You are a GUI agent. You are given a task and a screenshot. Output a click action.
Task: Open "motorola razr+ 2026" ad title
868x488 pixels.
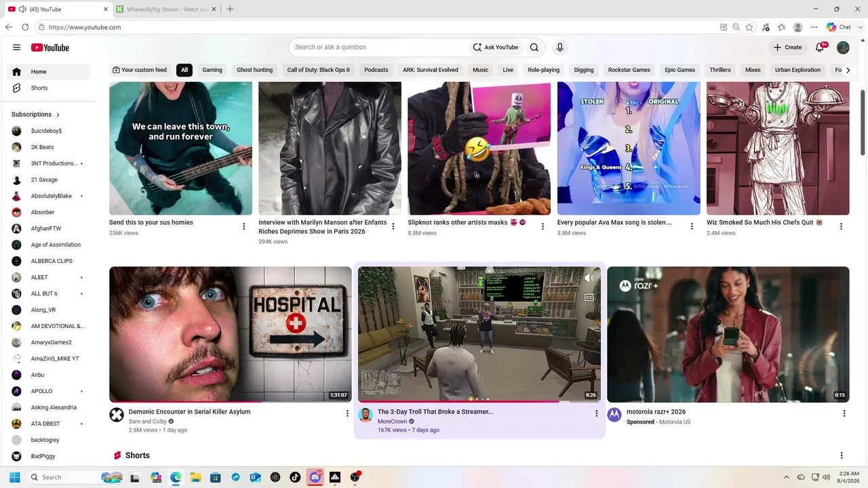656,411
